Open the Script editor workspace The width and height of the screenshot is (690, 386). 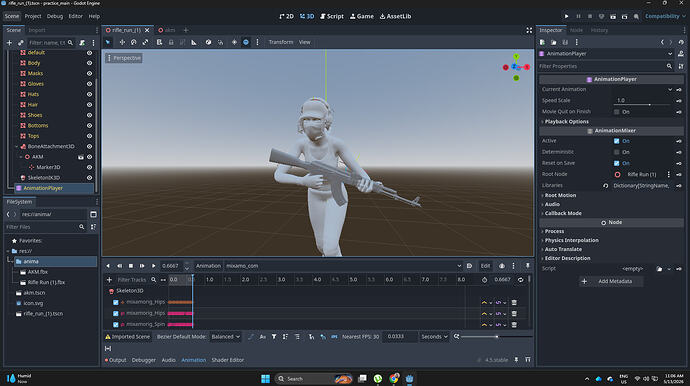tap(332, 16)
